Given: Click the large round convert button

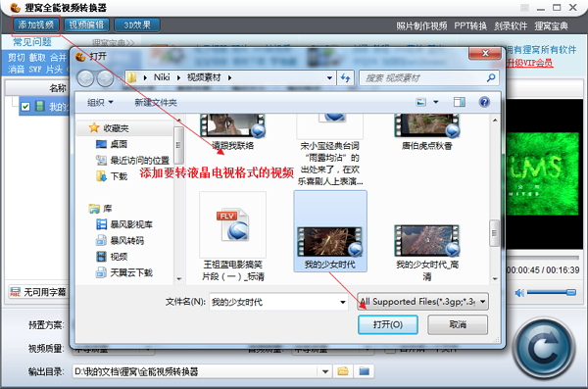Looking at the screenshot, I should [543, 348].
